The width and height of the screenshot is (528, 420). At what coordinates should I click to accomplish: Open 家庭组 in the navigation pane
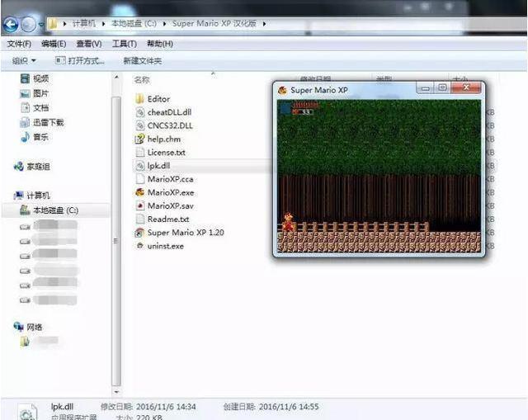coord(38,167)
